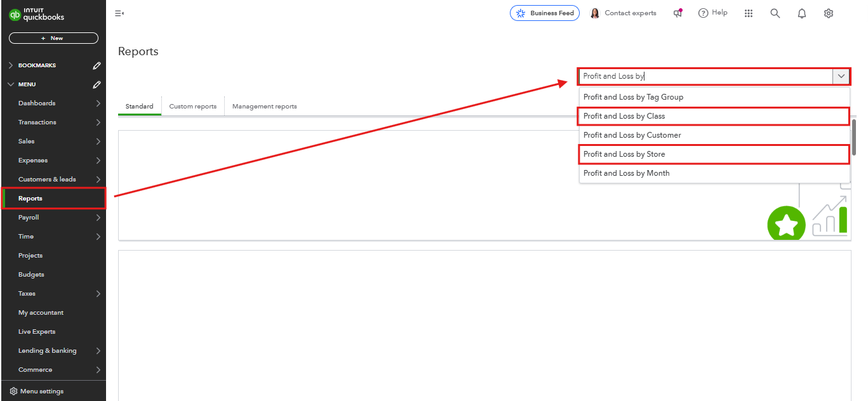Switch to the Standard tab
868x401 pixels.
[139, 106]
